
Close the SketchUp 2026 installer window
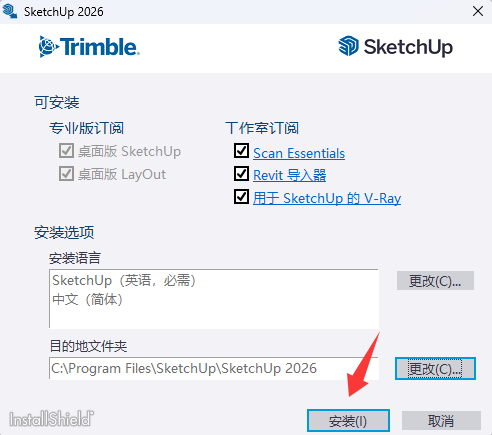point(478,11)
